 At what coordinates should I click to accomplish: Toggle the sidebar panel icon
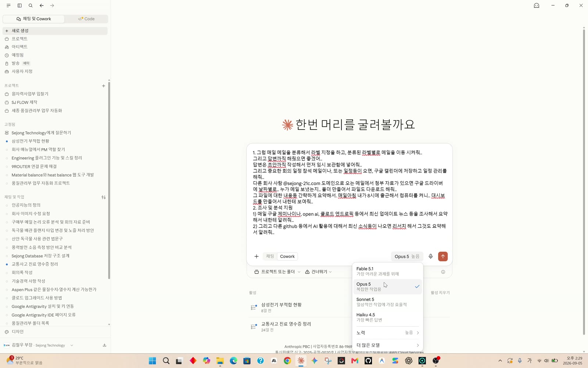(x=19, y=6)
